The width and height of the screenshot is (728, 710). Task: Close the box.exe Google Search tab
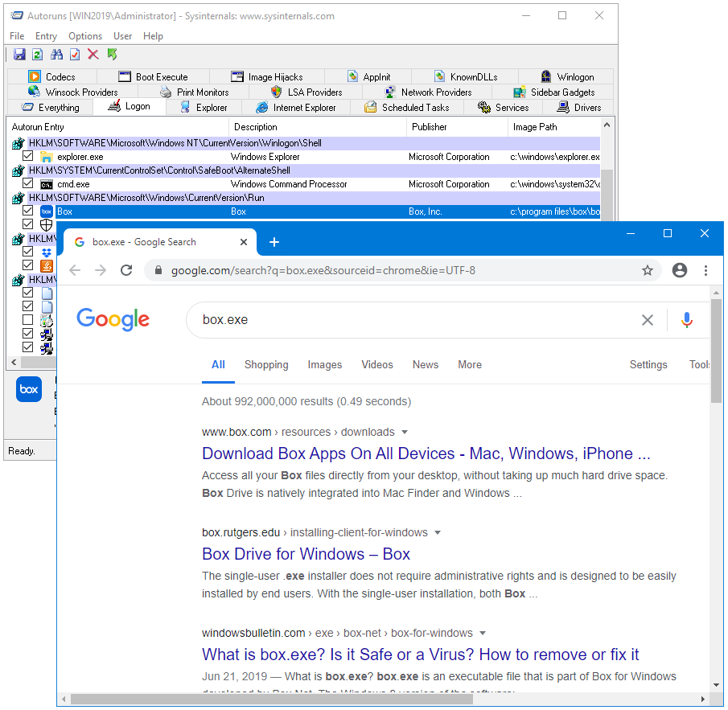243,242
